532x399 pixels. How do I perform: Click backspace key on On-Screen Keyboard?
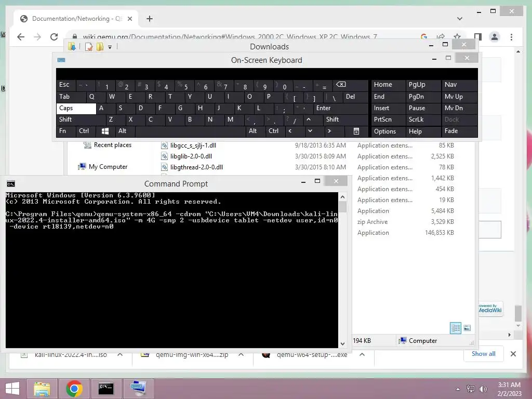coord(350,85)
